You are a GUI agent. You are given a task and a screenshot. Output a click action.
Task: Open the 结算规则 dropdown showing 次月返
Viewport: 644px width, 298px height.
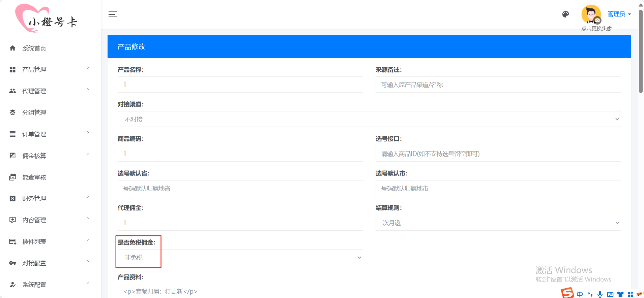(498, 223)
